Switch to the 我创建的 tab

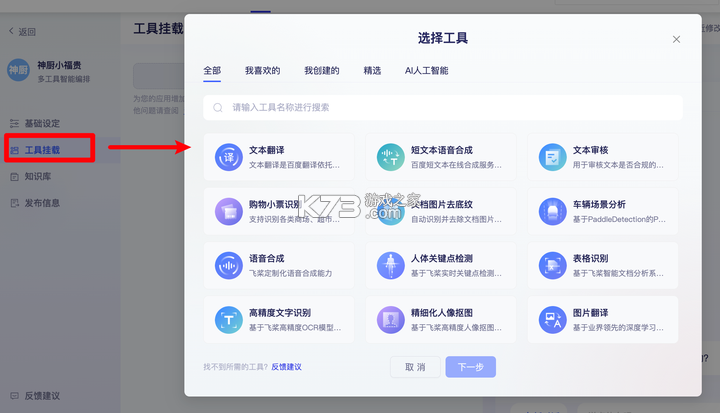pos(321,71)
